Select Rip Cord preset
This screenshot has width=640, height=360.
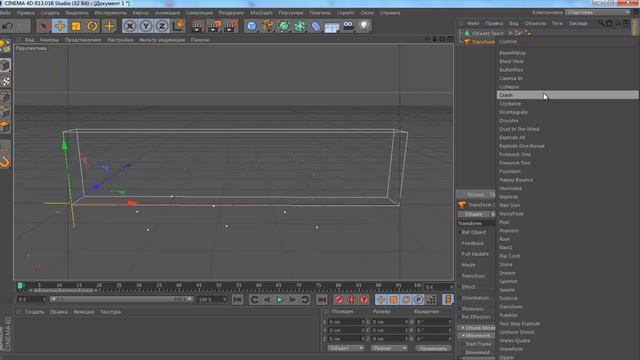509,256
